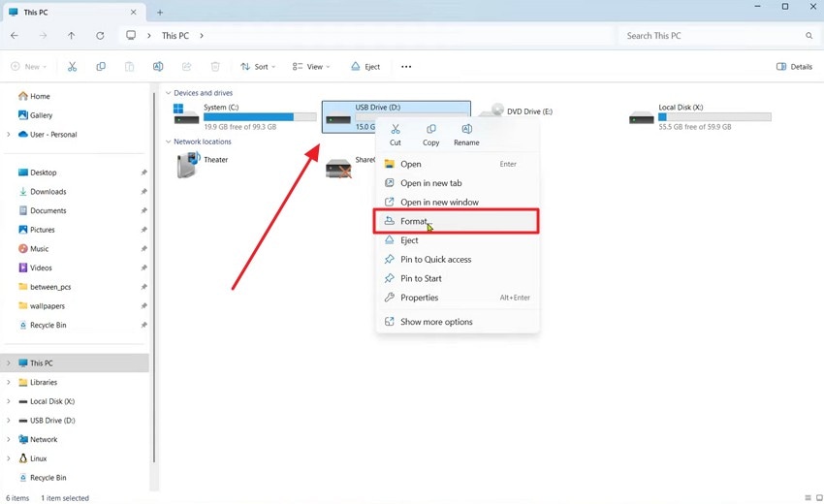Choose Properties in the context menu
The width and height of the screenshot is (824, 504).
pos(457,298)
